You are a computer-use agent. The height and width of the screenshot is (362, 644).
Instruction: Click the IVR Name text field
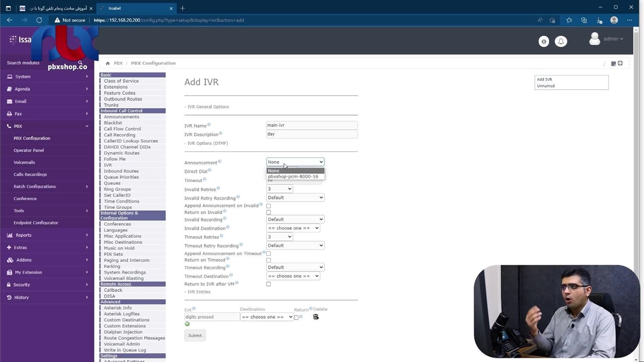tap(311, 125)
